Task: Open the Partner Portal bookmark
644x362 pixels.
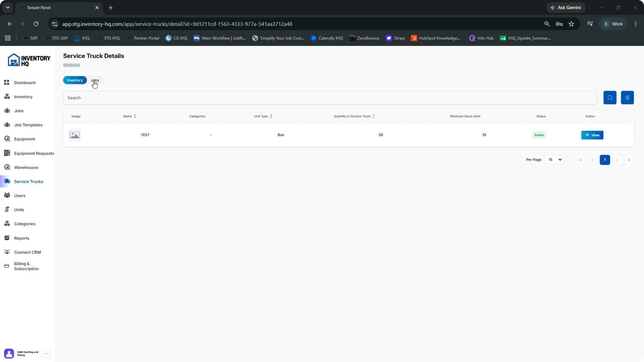Action: [x=143, y=38]
